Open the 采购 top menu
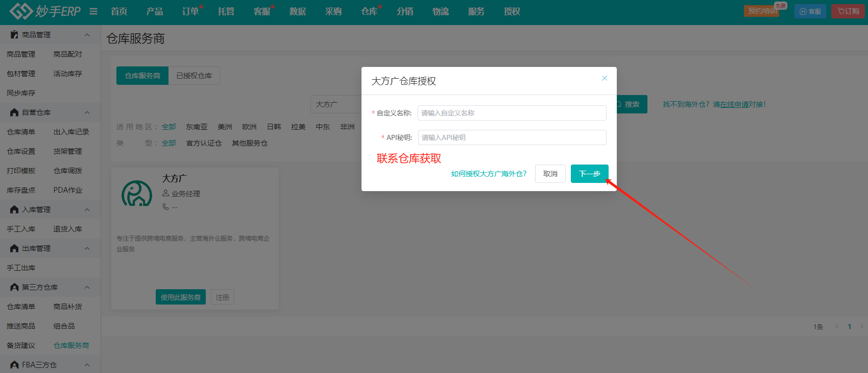The image size is (868, 373). click(x=333, y=11)
